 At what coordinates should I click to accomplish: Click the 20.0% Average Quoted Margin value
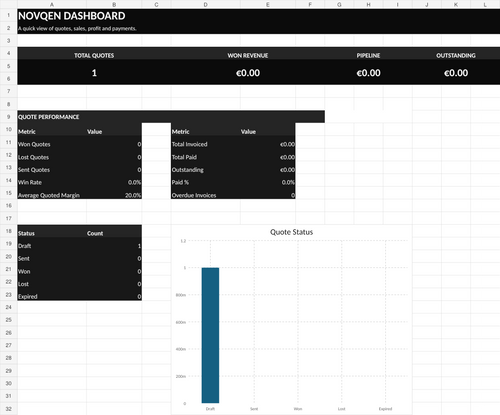133,195
